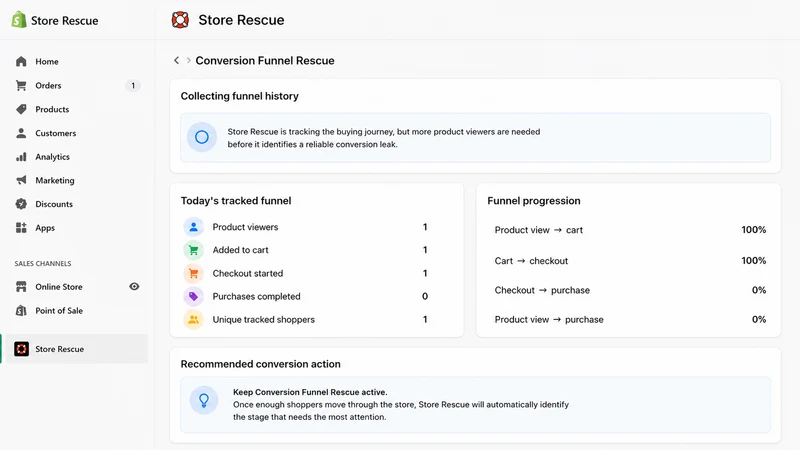The image size is (800, 450).
Task: Click the yellow Unique tracked shoppers icon
Action: (x=193, y=319)
